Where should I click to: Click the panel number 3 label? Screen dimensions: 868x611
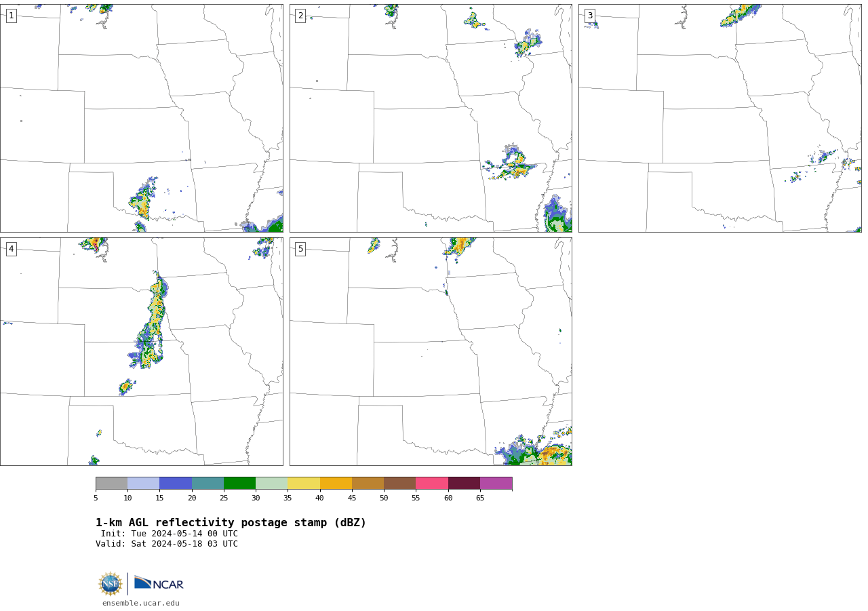[589, 16]
